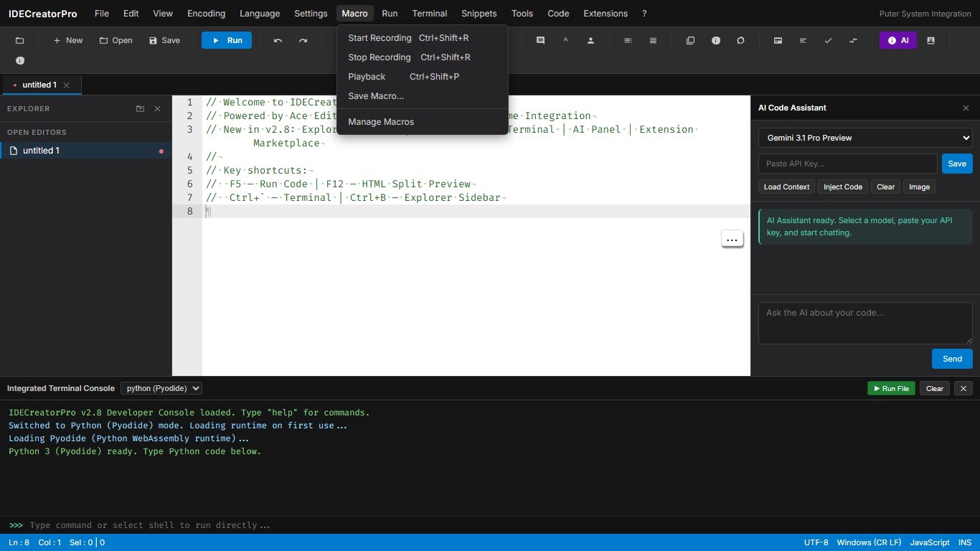Image resolution: width=980 pixels, height=551 pixels.
Task: Click the green Run File button
Action: pos(891,388)
